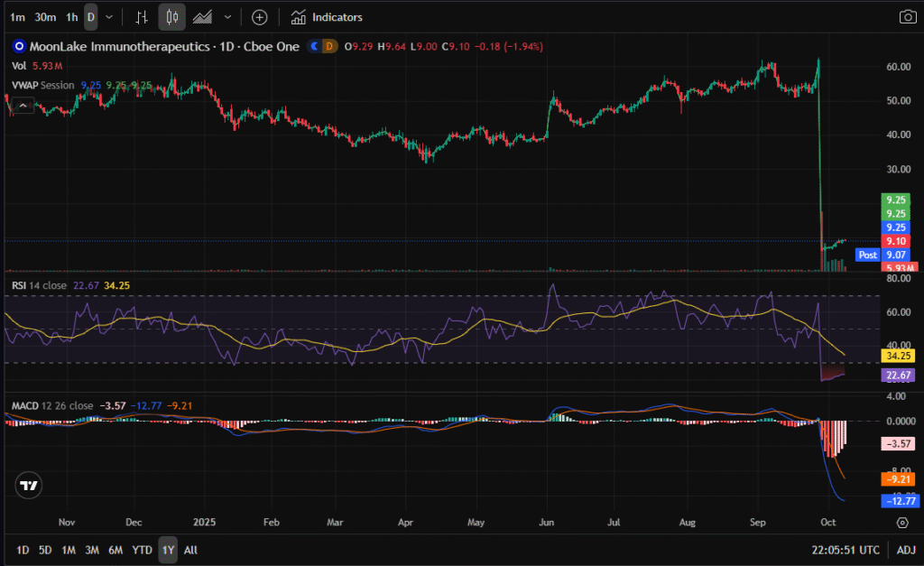
Task: Switch to the area chart style
Action: [203, 17]
